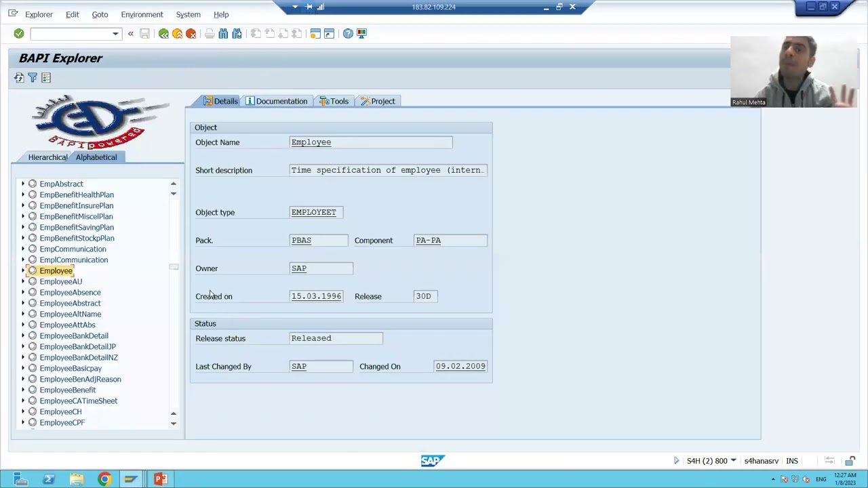Expand the EmployeeBankDetail node

click(x=23, y=335)
